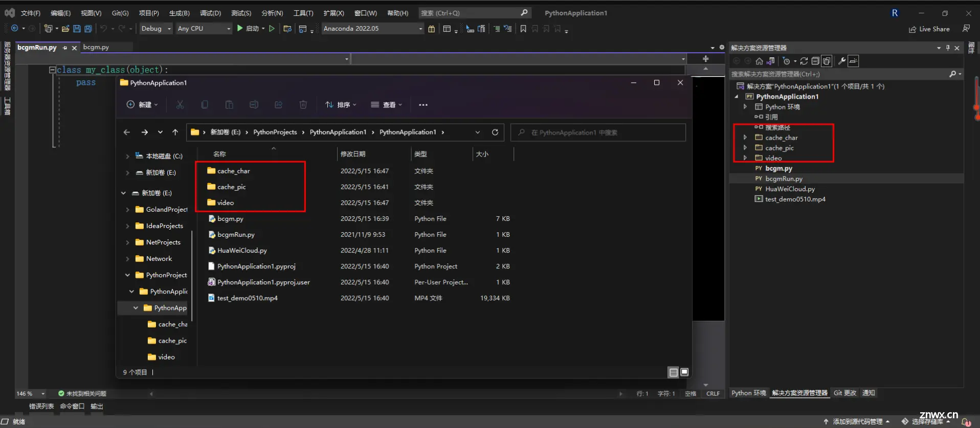Open the 新建 dropdown in File Explorer
980x428 pixels.
click(x=142, y=105)
